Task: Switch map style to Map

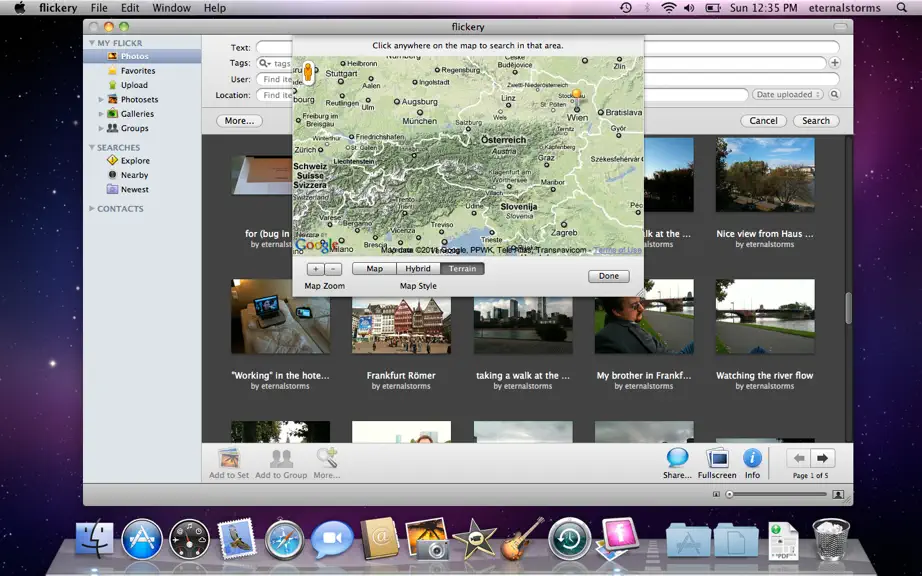Action: pos(375,269)
